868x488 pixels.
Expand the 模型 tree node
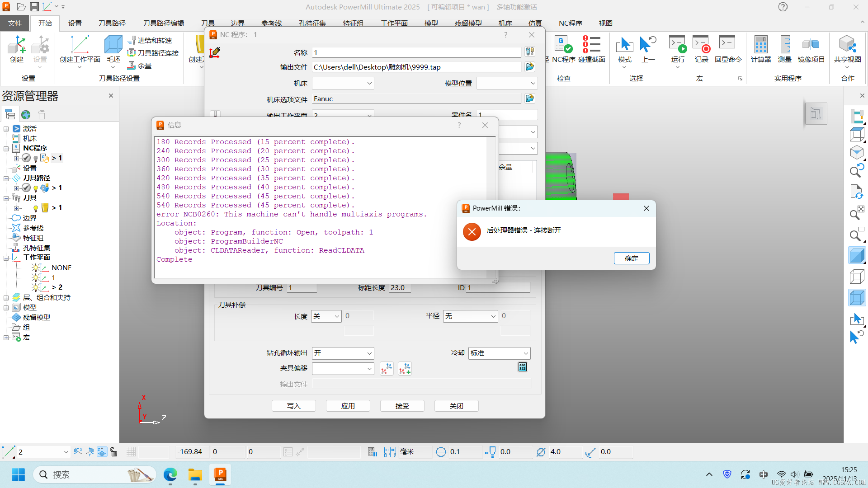coord(6,308)
